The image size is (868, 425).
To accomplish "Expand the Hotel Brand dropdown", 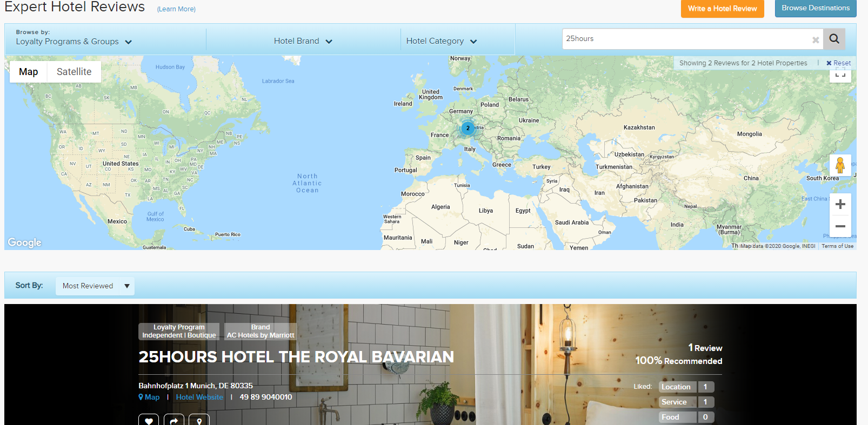I will [x=303, y=41].
